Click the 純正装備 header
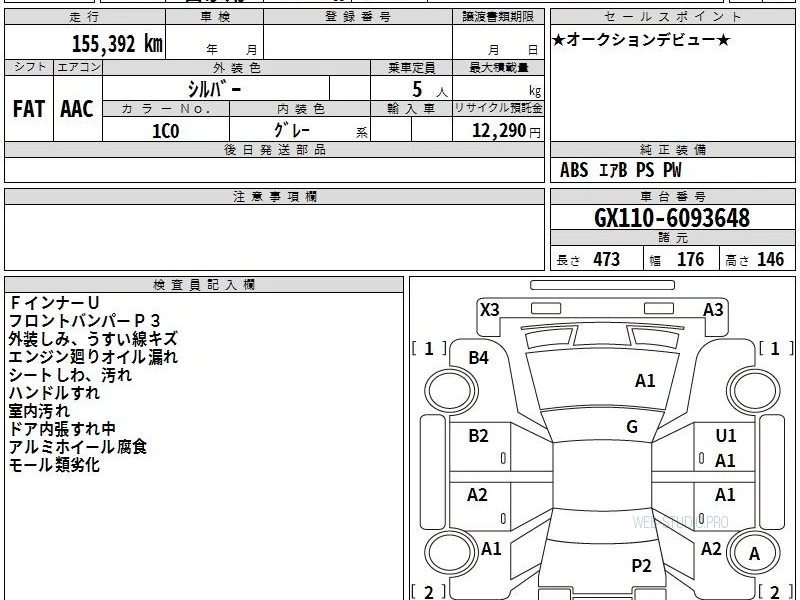Viewport: 800px width, 600px height. pos(672,150)
